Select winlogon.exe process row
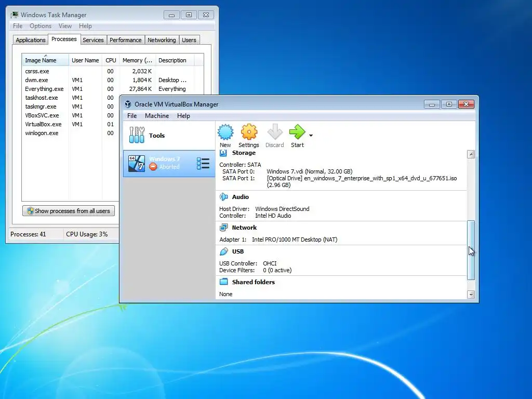This screenshot has width=532, height=399. 71,133
